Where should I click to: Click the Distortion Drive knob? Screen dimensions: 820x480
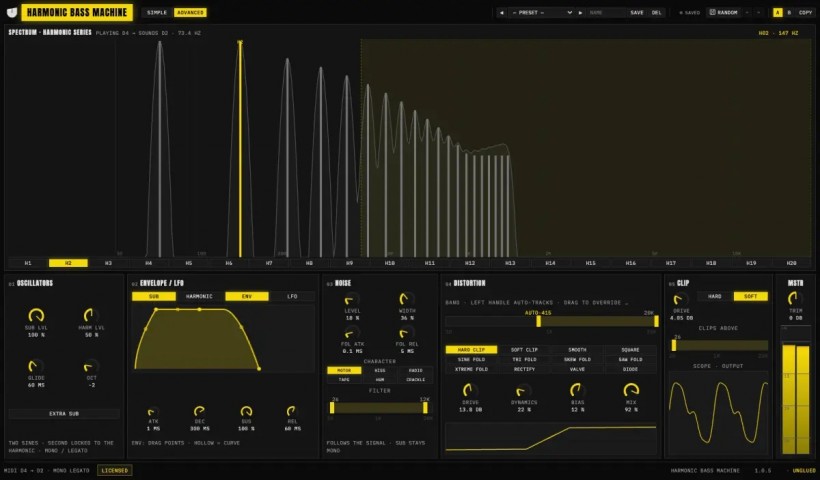coord(470,390)
